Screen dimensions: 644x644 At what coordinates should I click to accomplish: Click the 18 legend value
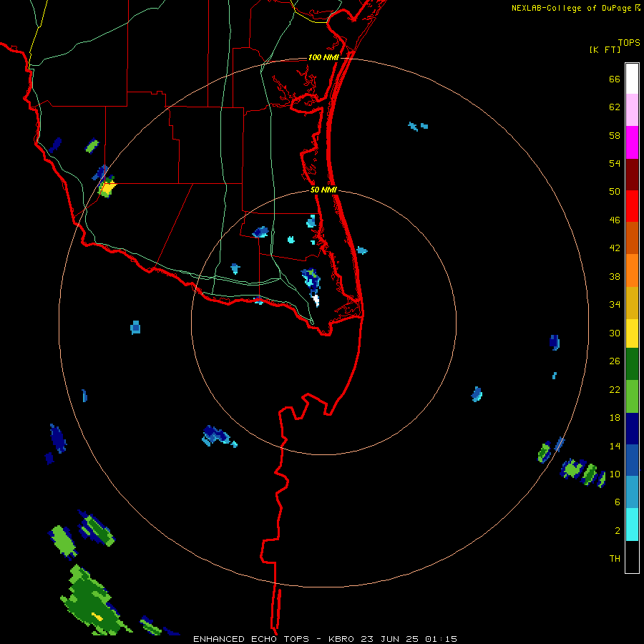tap(615, 418)
